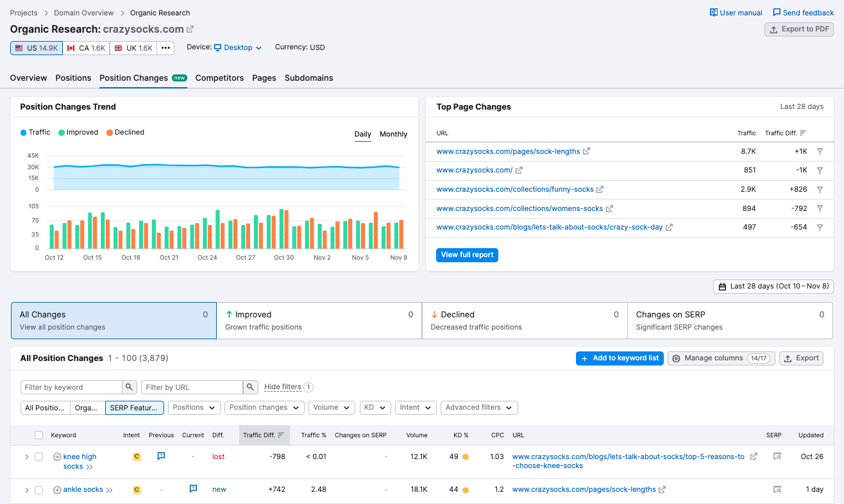Click Filter by keyword input
844x504 pixels.
coord(71,387)
